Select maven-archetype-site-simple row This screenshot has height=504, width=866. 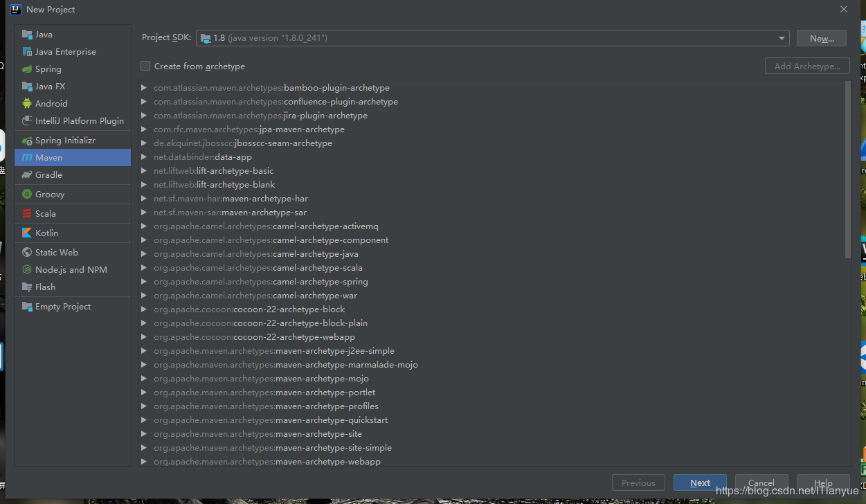(x=491, y=448)
